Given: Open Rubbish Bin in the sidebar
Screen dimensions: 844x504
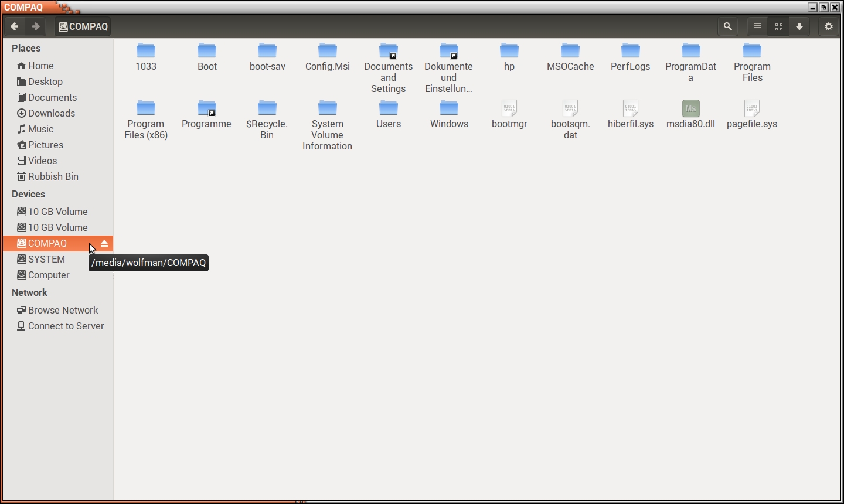Looking at the screenshot, I should (53, 176).
